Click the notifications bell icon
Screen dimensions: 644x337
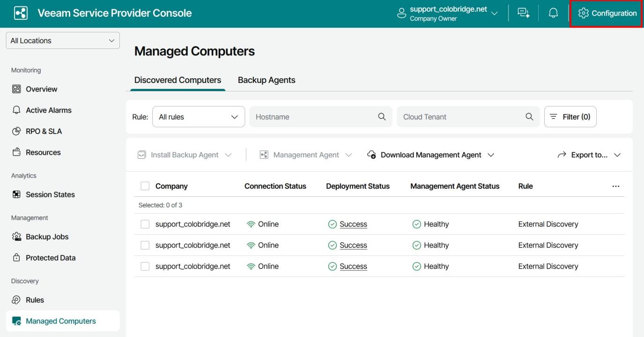point(553,13)
